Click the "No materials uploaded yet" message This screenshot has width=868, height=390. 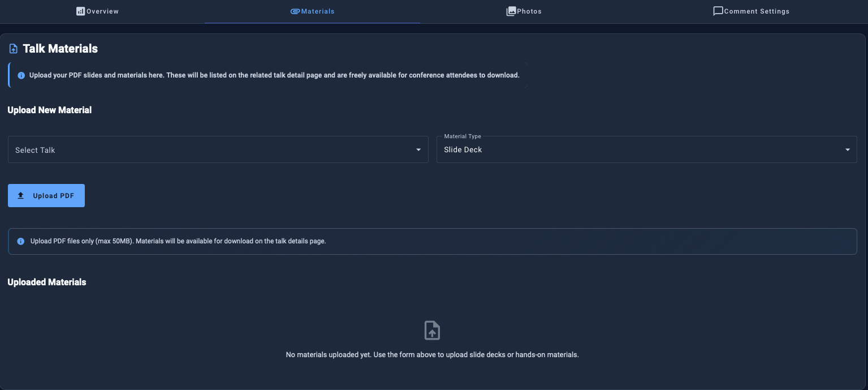pyautogui.click(x=432, y=355)
